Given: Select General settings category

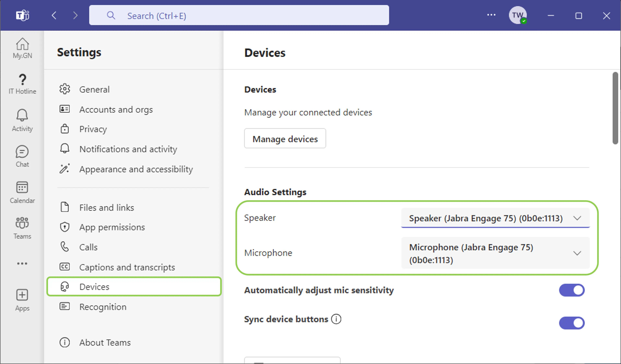Looking at the screenshot, I should [94, 89].
